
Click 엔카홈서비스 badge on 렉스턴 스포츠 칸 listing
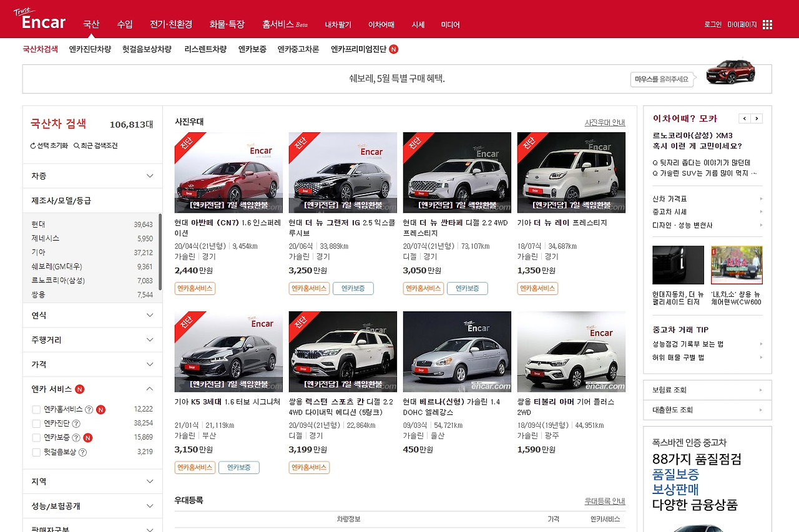309,467
